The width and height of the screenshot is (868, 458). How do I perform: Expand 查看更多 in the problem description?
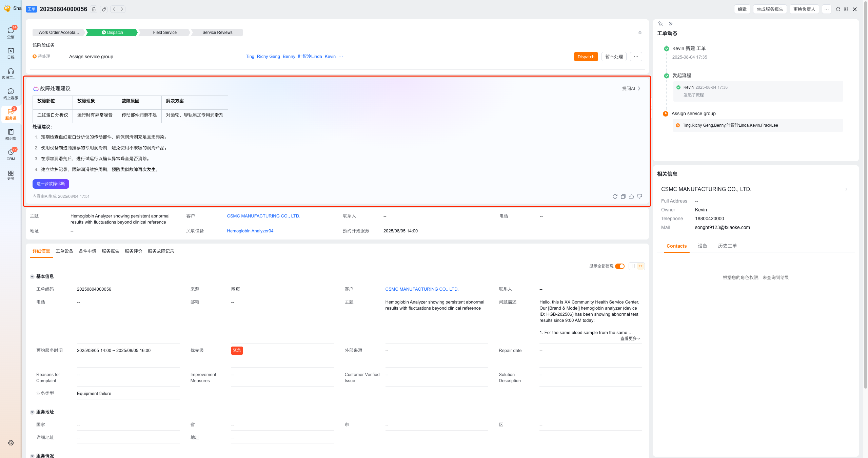(630, 338)
